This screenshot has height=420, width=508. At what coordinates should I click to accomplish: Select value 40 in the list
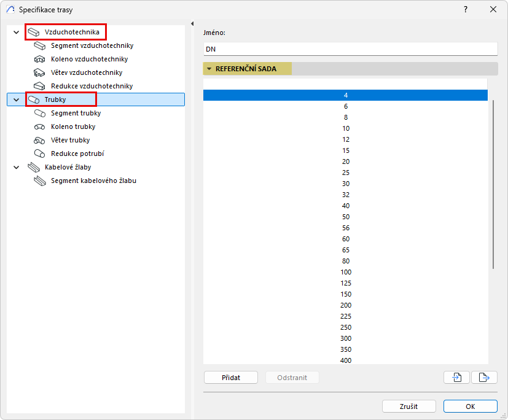click(345, 206)
